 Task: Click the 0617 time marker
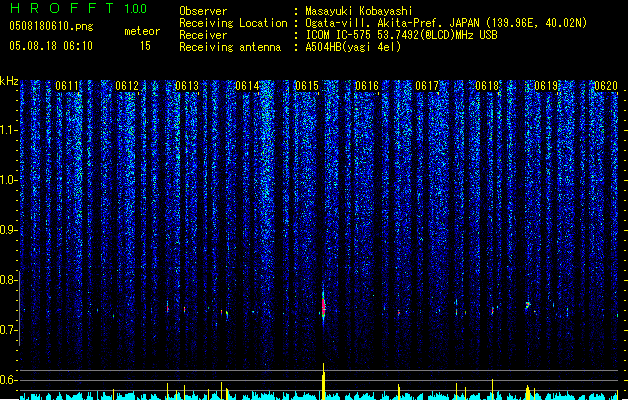[x=427, y=86]
